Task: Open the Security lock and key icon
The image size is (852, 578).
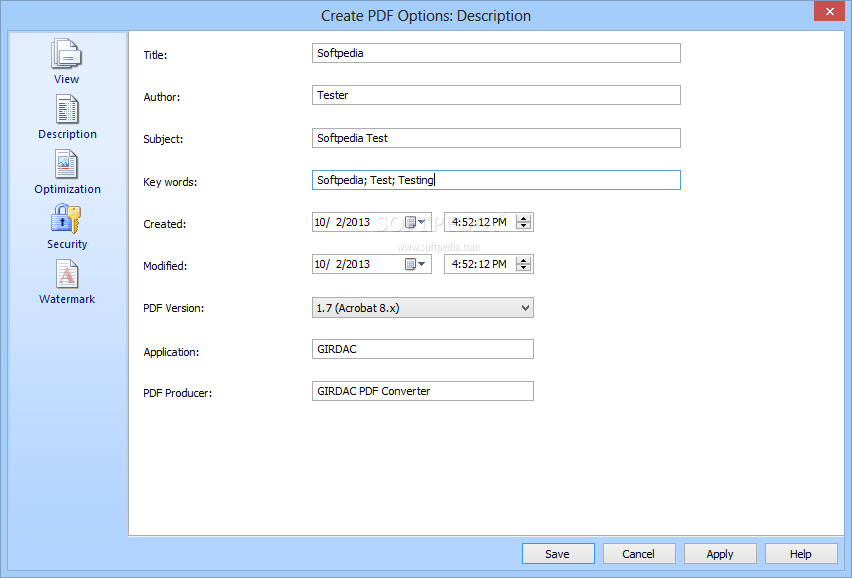Action: click(x=66, y=219)
